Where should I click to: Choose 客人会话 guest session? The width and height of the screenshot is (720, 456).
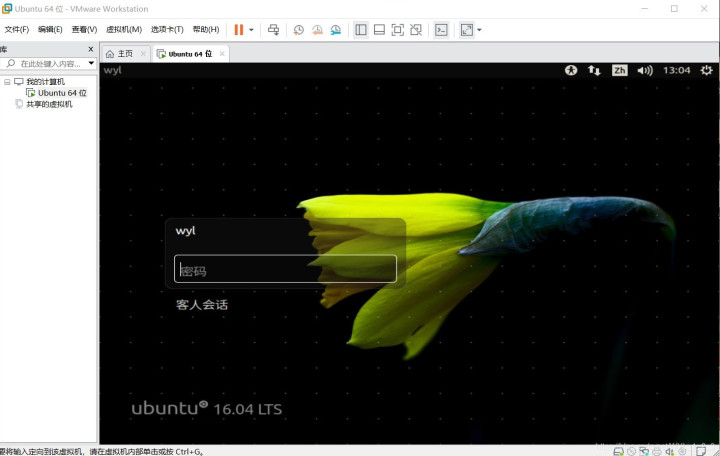pos(202,305)
